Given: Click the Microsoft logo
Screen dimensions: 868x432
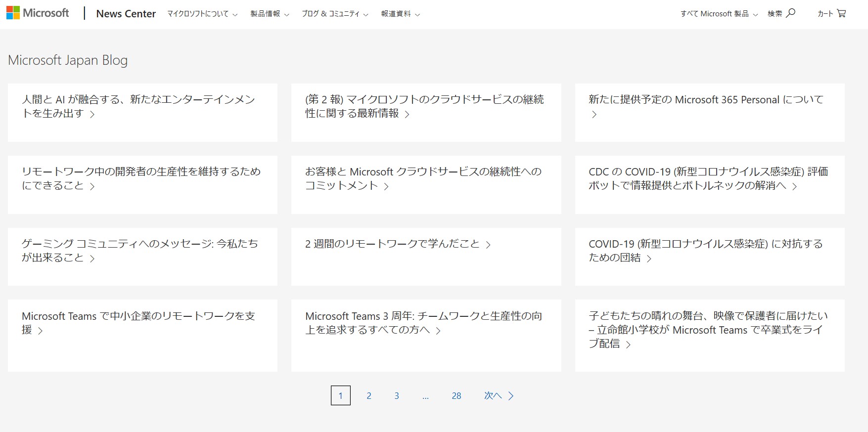Looking at the screenshot, I should click(38, 13).
